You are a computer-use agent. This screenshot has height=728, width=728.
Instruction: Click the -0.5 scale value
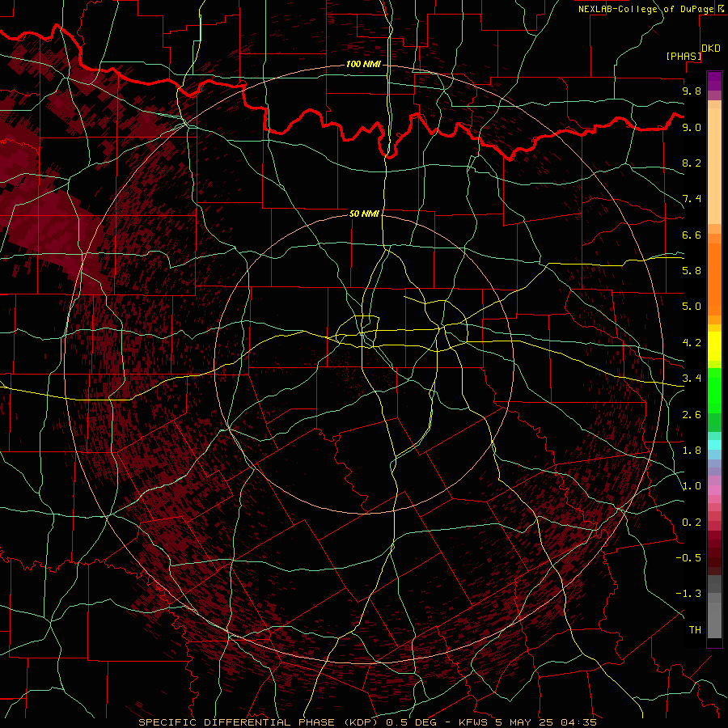(x=688, y=558)
